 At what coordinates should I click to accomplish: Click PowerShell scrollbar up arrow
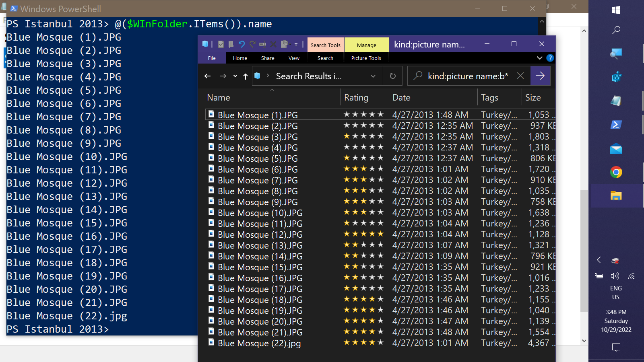[x=542, y=21]
